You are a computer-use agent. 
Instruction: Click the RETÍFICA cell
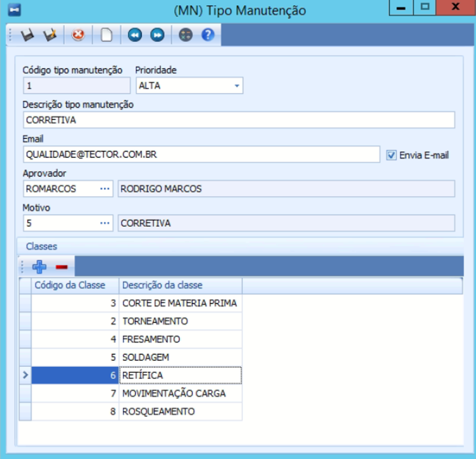[180, 375]
